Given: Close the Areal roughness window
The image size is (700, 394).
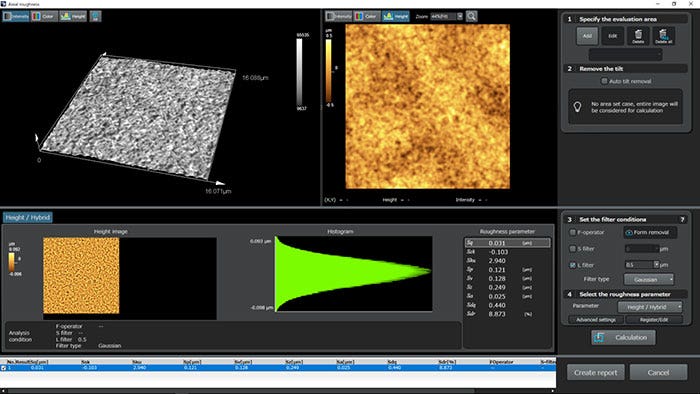Looking at the screenshot, I should pyautogui.click(x=691, y=4).
